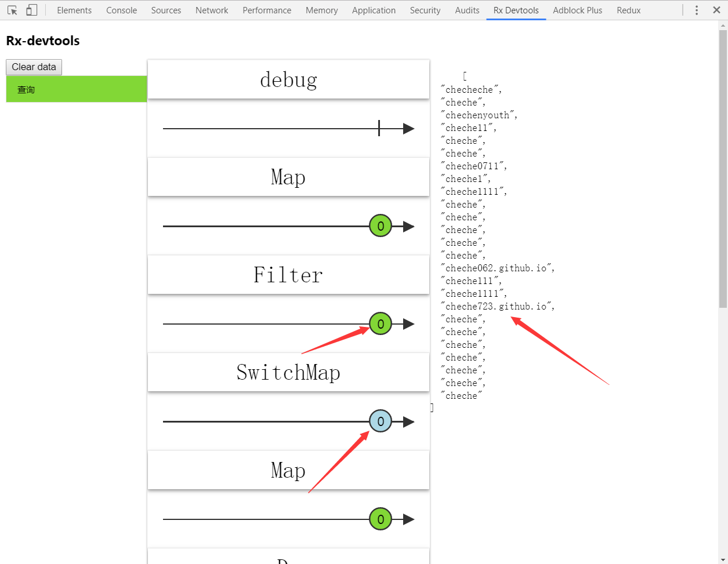The image size is (728, 564).
Task: Click the inspect element cursor icon
Action: [12, 10]
